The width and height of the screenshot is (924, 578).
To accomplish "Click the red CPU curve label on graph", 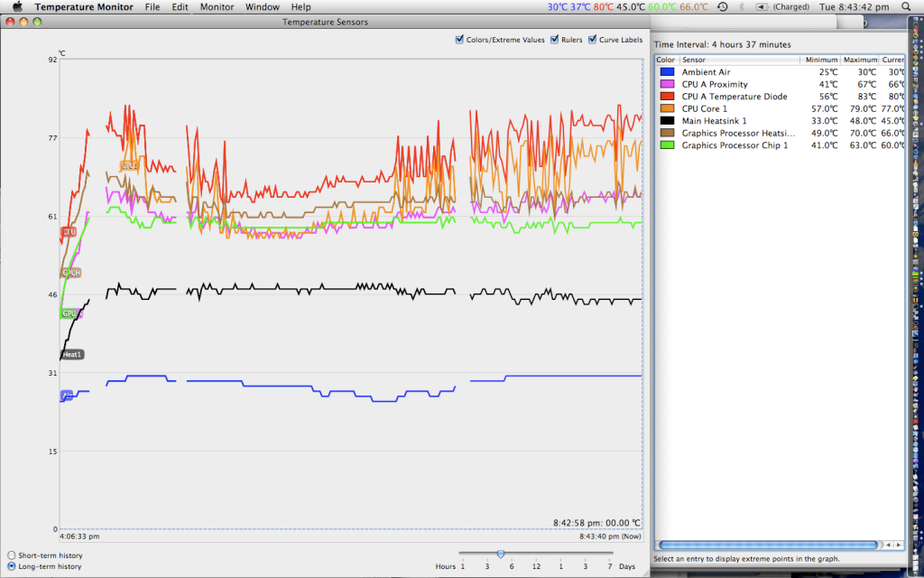I will (x=68, y=232).
